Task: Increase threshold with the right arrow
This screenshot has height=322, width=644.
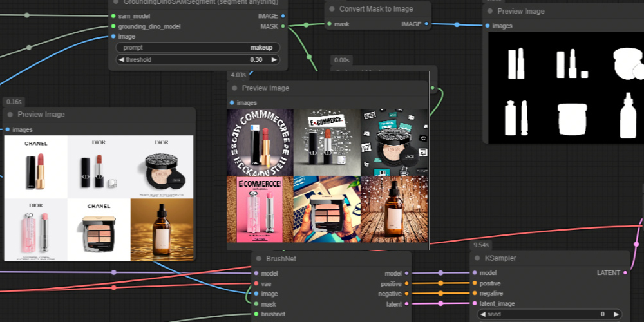Action: point(274,59)
